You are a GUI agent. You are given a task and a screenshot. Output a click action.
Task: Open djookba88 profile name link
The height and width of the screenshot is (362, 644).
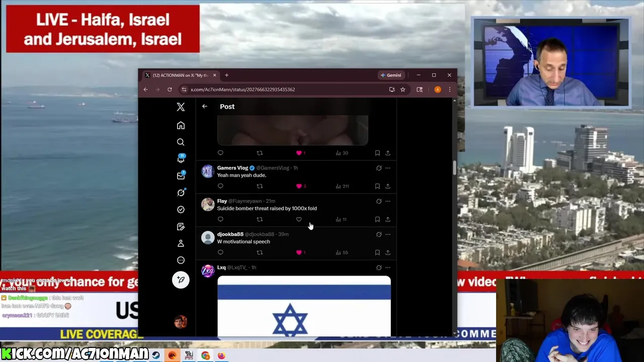[230, 234]
